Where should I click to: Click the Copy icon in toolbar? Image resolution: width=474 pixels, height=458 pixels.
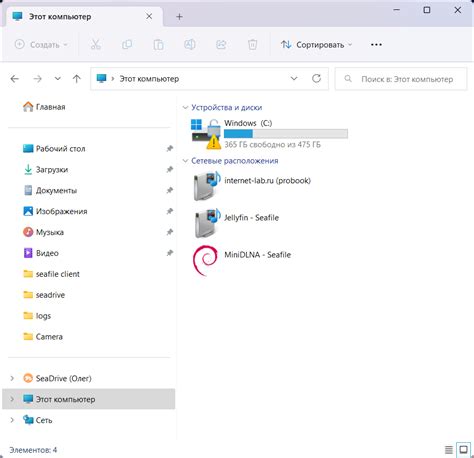(127, 44)
